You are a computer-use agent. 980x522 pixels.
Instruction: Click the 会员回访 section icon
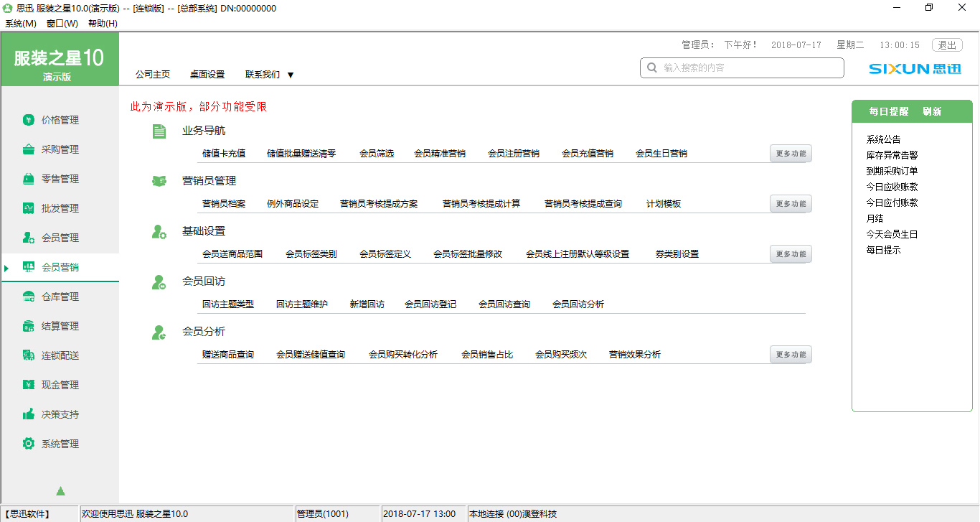tap(159, 282)
